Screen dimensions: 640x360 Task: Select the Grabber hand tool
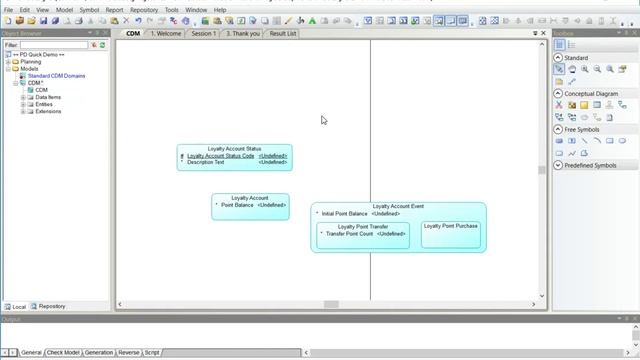[572, 69]
